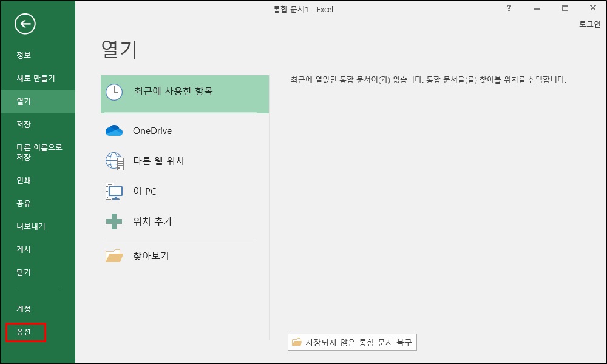
Task: Click 저장되지 않은 통합 문서 복구
Action: click(x=352, y=342)
